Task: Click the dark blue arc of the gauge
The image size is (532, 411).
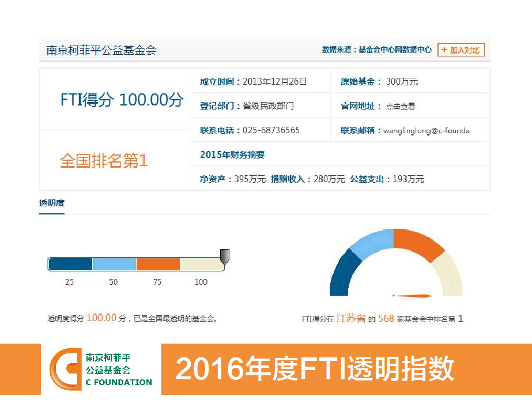Action: (344, 274)
